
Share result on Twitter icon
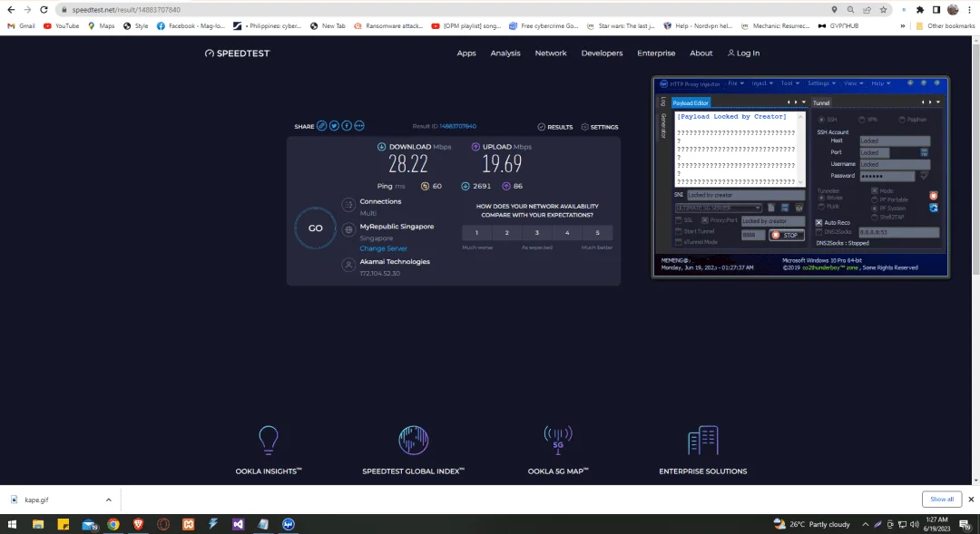pos(334,125)
